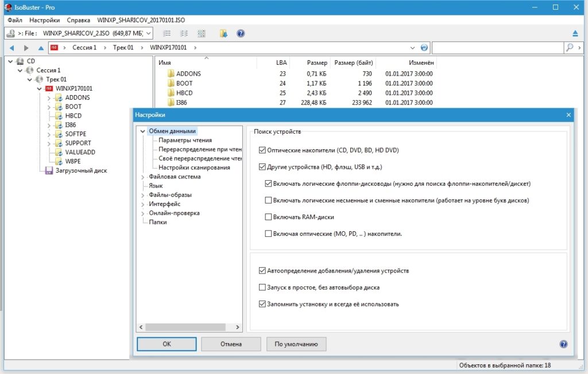Switch to small icons view
This screenshot has width=588, height=374.
[184, 34]
